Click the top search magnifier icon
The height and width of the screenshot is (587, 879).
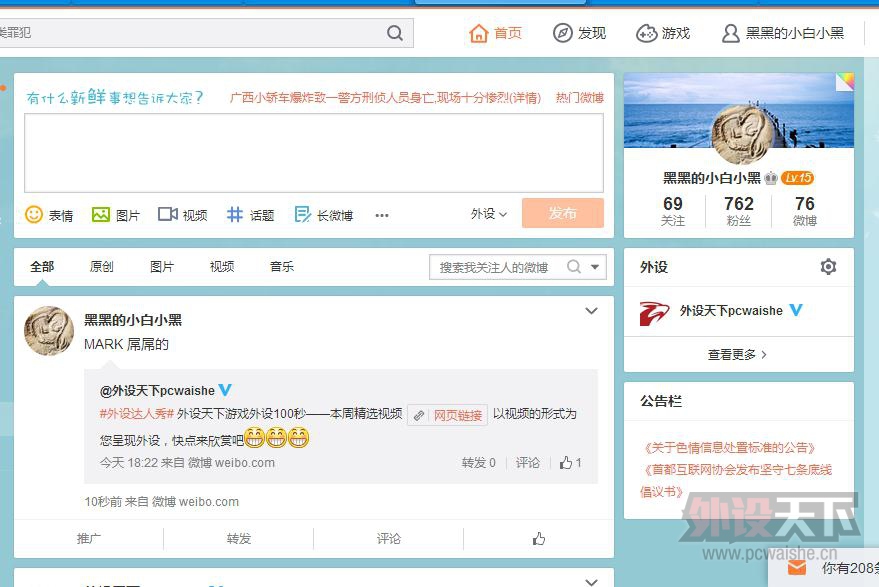click(x=395, y=33)
